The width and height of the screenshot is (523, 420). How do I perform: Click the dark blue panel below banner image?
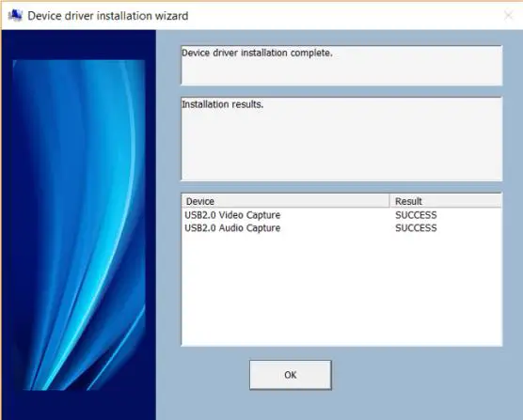coord(79,405)
